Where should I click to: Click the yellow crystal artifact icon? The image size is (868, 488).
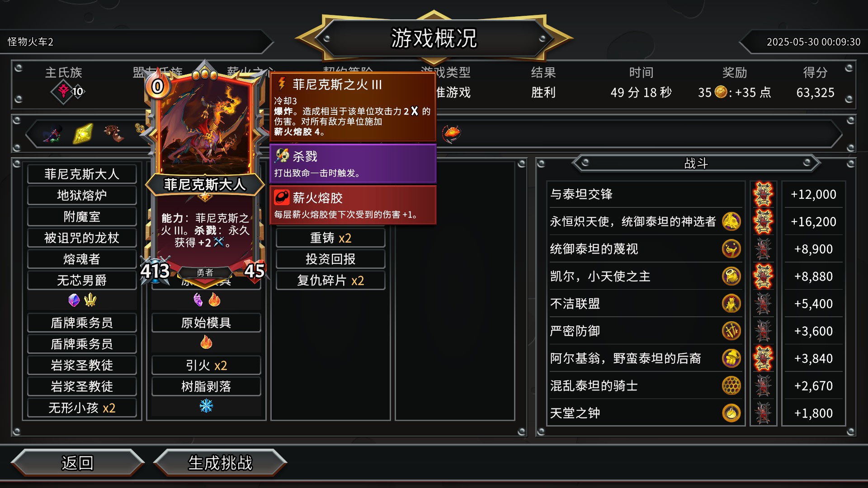click(x=83, y=134)
